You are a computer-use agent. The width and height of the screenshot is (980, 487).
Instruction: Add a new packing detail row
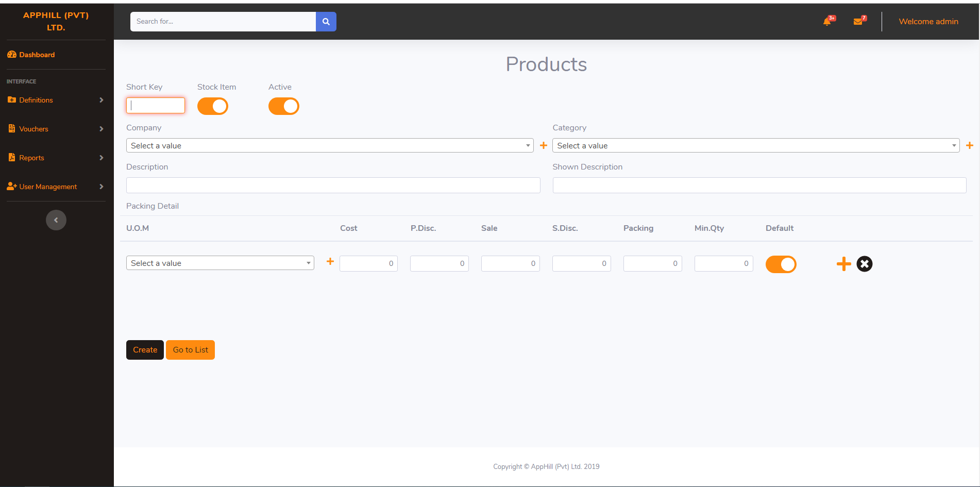tap(843, 264)
